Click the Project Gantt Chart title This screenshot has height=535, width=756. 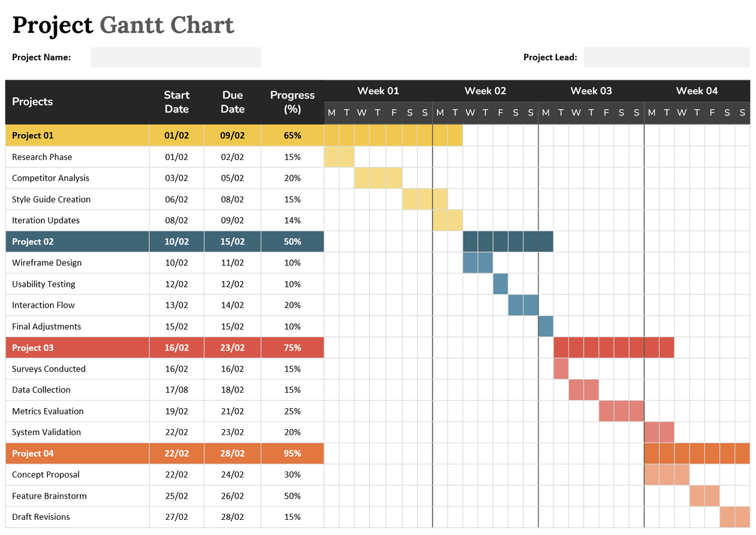click(123, 25)
